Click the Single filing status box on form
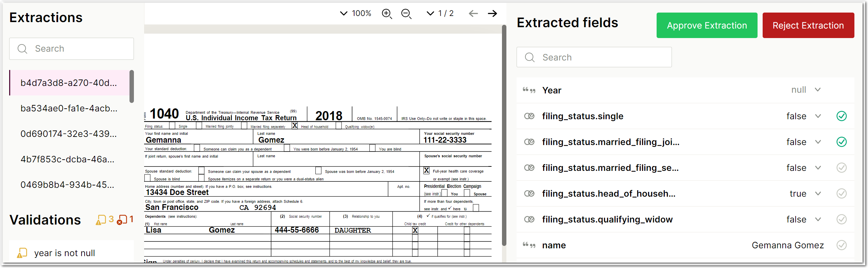 pyautogui.click(x=172, y=126)
